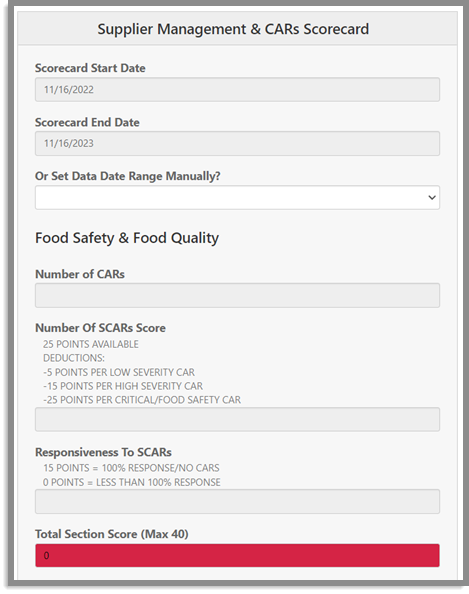Click the Scorecard End Date field

(x=237, y=144)
